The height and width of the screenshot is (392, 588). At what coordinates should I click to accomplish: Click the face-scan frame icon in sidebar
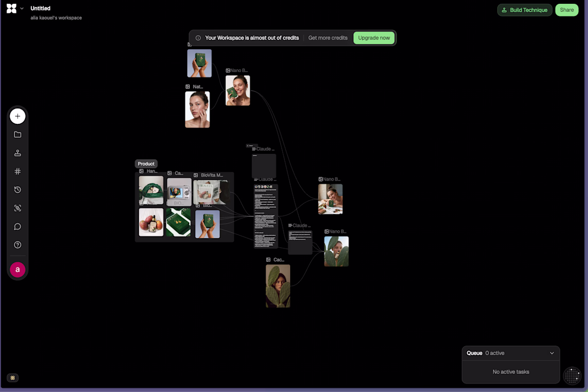click(x=18, y=208)
